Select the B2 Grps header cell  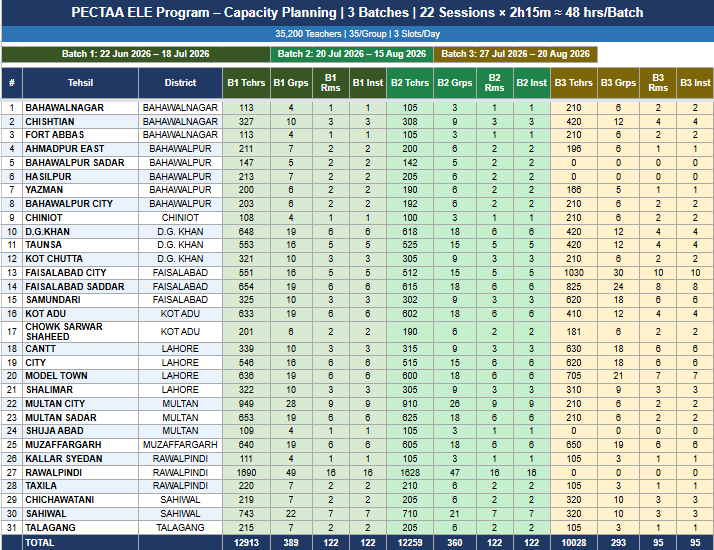point(454,83)
